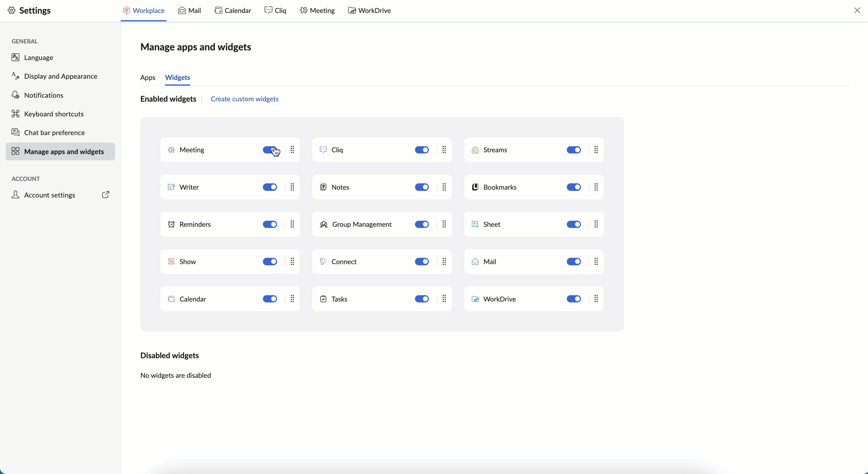Viewport: 868px width, 474px height.
Task: Select Language in the sidebar
Action: (x=39, y=57)
